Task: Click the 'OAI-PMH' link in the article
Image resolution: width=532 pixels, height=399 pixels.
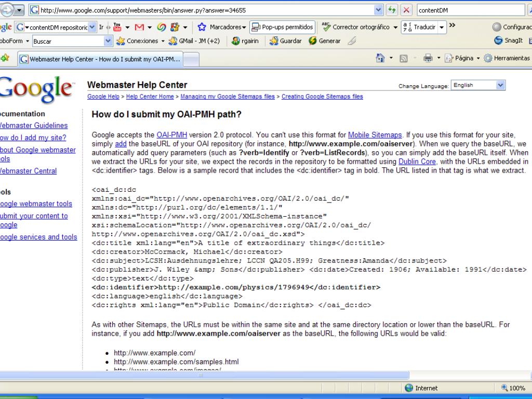Action: (171, 135)
